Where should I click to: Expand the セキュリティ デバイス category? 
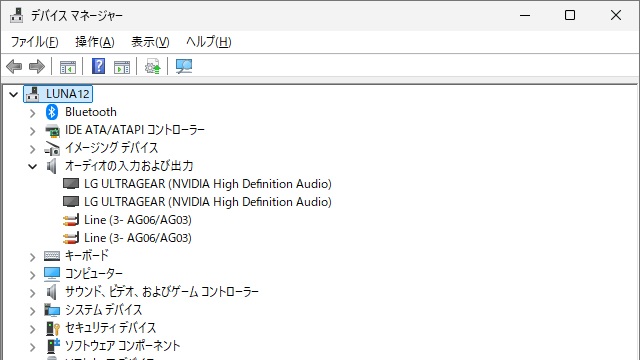pyautogui.click(x=33, y=329)
